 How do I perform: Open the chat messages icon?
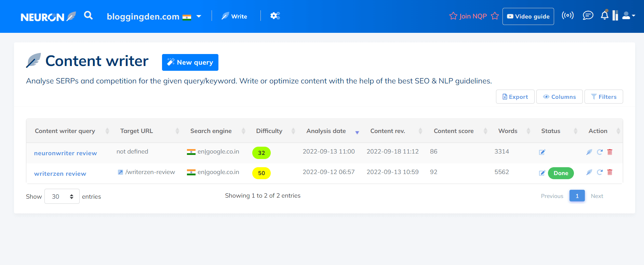pos(588,15)
